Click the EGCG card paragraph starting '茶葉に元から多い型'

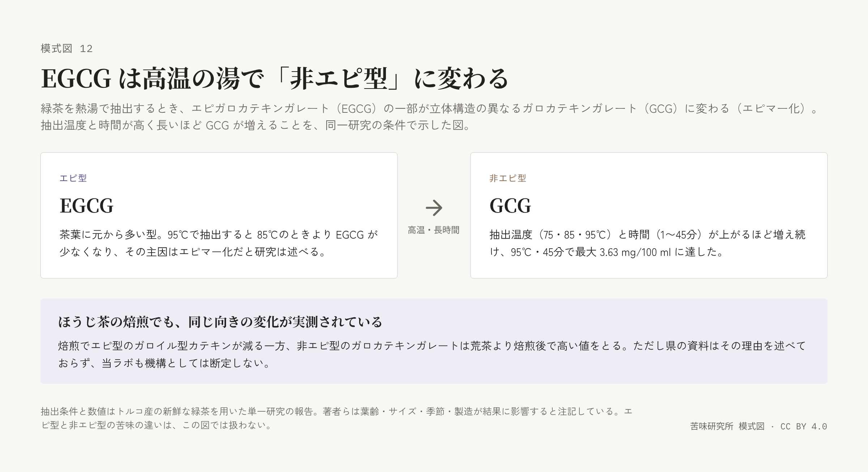pos(219,243)
